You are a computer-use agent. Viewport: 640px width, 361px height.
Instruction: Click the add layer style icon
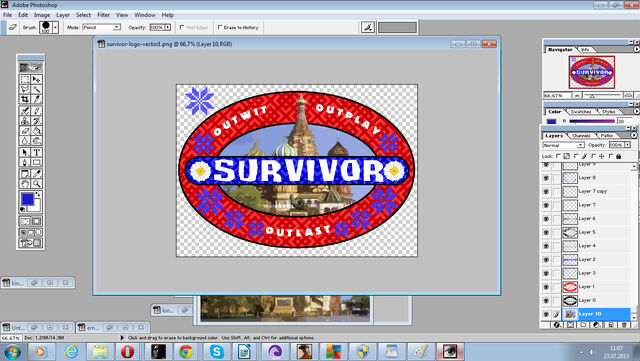click(557, 325)
